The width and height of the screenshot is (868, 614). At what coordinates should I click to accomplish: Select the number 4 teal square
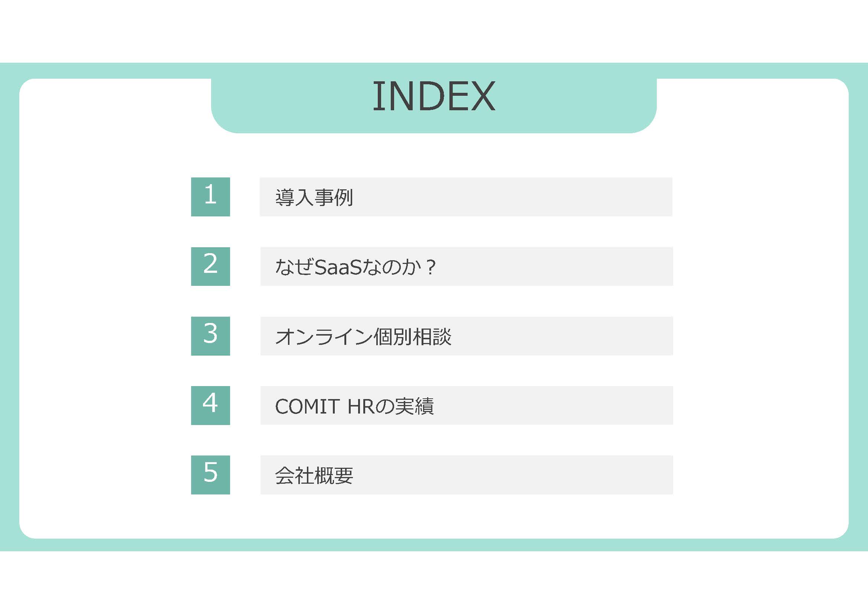pyautogui.click(x=210, y=405)
